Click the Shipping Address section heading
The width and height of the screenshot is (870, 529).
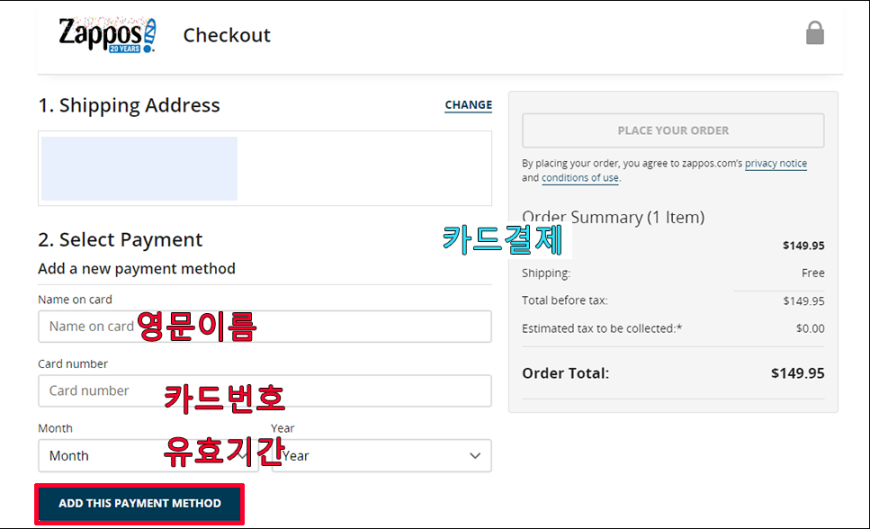click(x=129, y=105)
